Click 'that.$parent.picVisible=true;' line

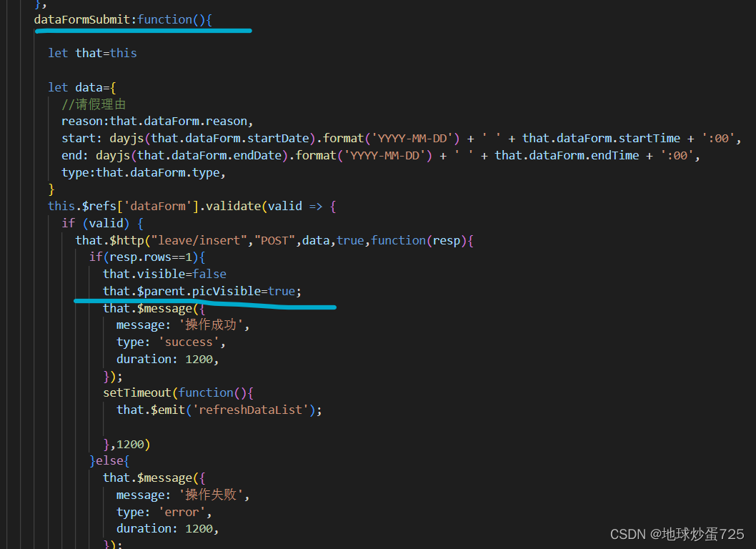pos(202,292)
